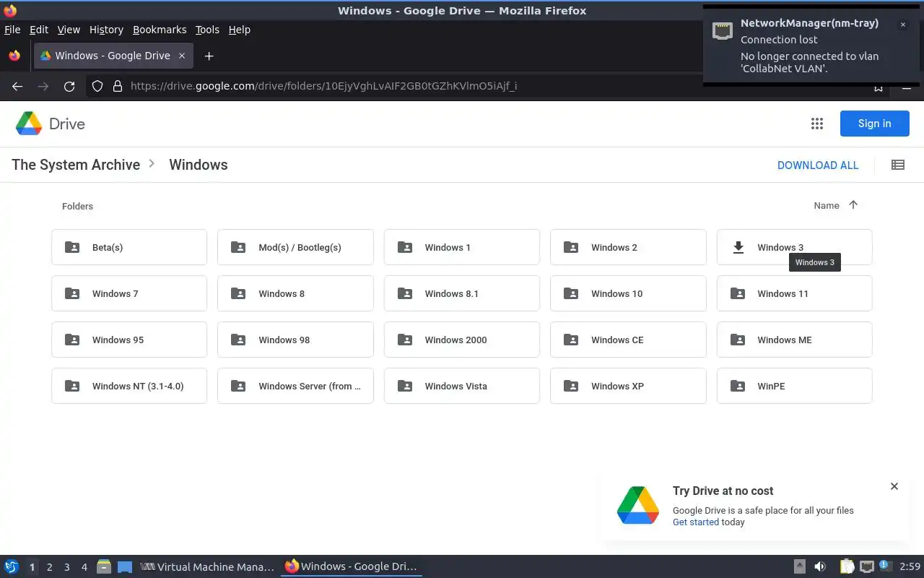Open the Google apps grid
Image resolution: width=924 pixels, height=578 pixels.
(817, 124)
